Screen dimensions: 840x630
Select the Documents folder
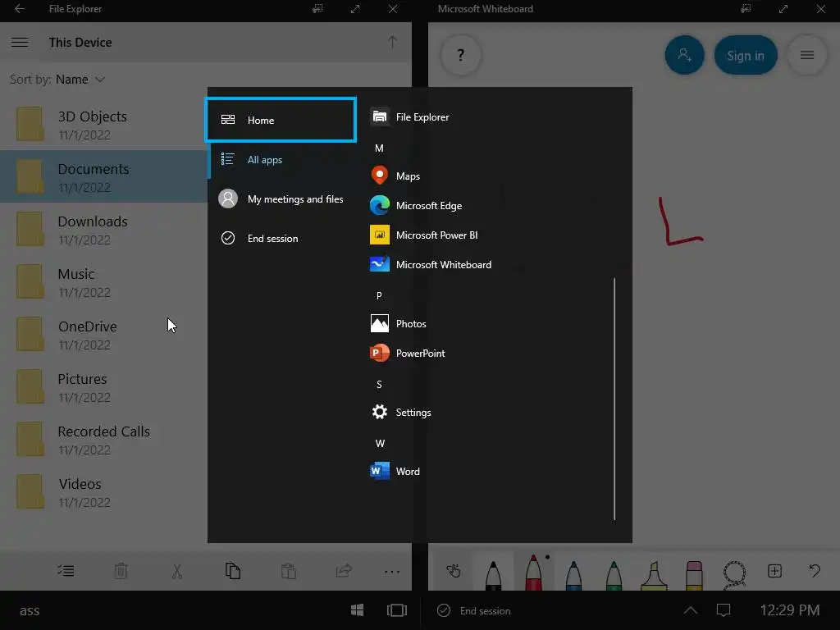[x=104, y=177]
